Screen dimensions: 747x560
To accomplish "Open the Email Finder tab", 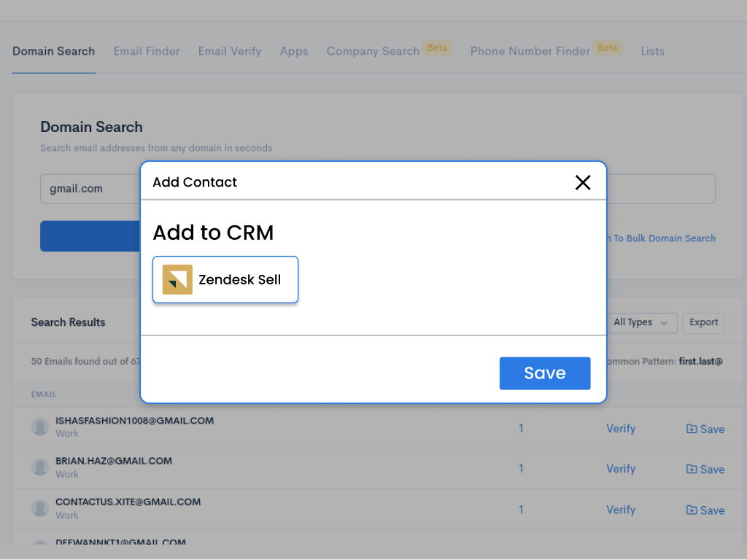I will click(147, 51).
